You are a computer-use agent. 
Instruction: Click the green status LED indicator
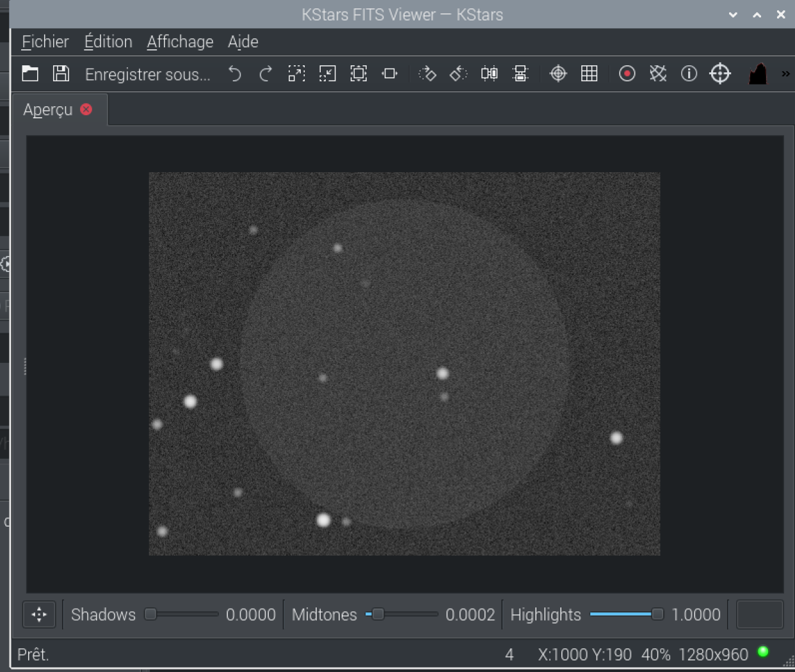pyautogui.click(x=763, y=652)
